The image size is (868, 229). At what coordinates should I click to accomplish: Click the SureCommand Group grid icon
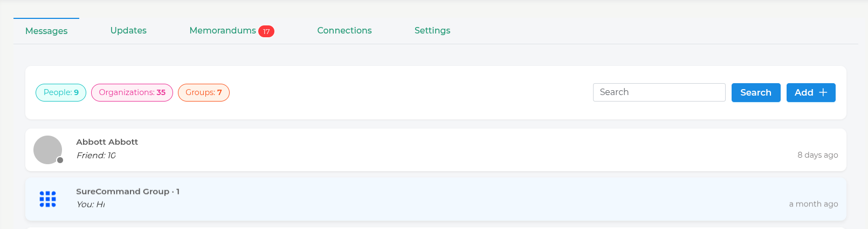point(47,199)
